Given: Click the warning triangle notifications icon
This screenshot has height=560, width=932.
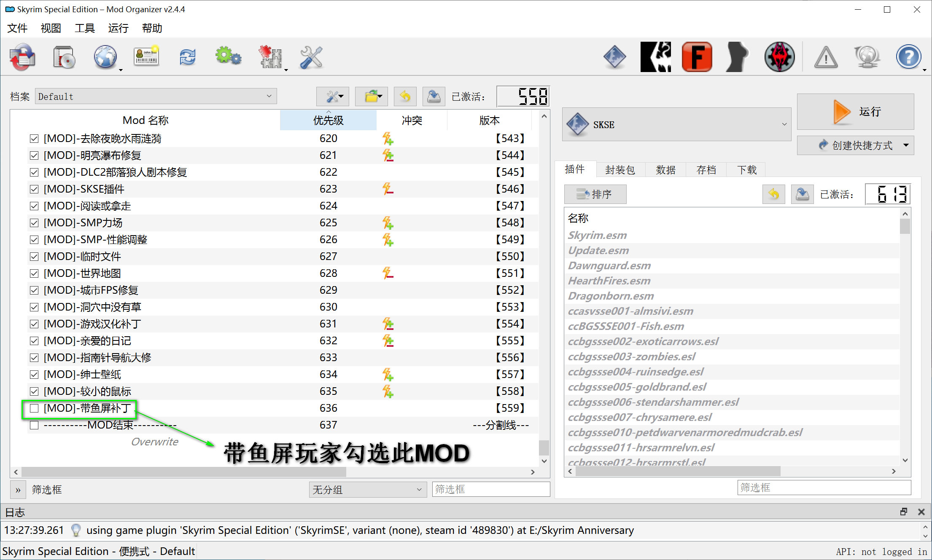Looking at the screenshot, I should coord(825,57).
